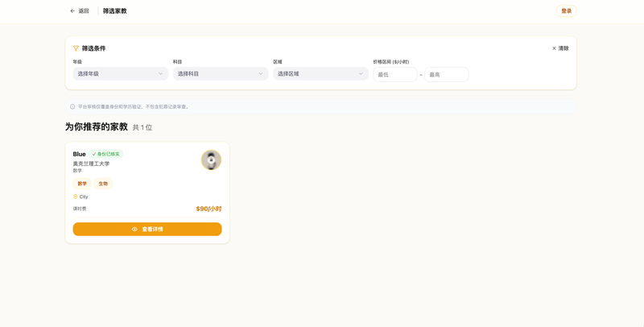Click 奥克兰理工大学 university text
This screenshot has width=644, height=327.
point(91,163)
